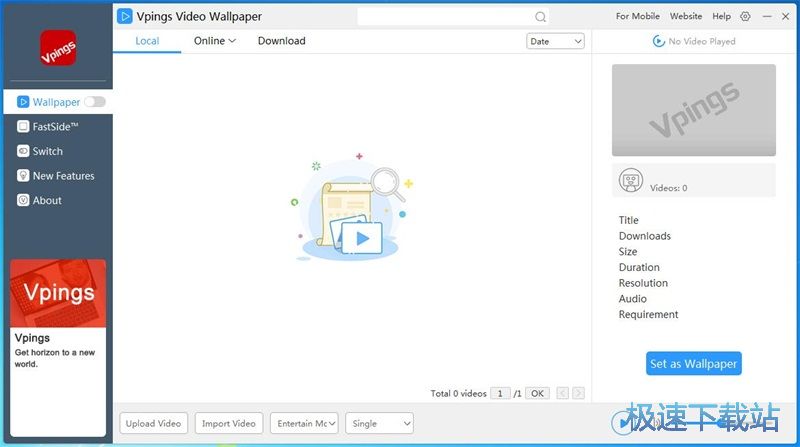Click the FastSide sidebar icon

pos(23,127)
